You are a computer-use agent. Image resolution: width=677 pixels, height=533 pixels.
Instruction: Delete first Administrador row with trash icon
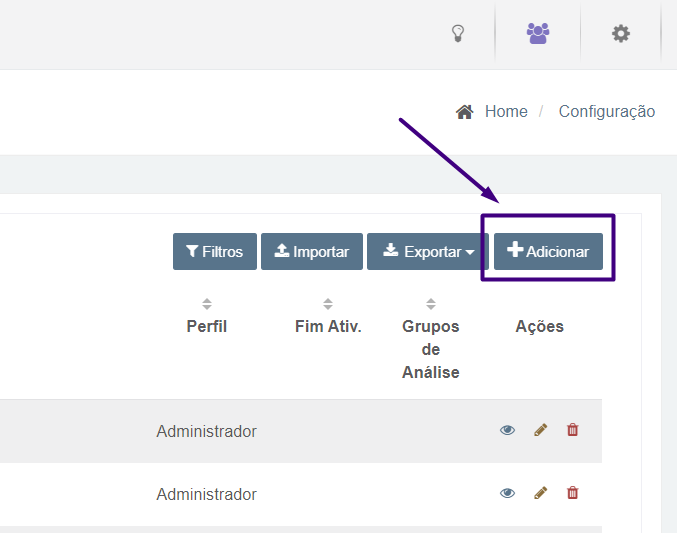pos(573,430)
